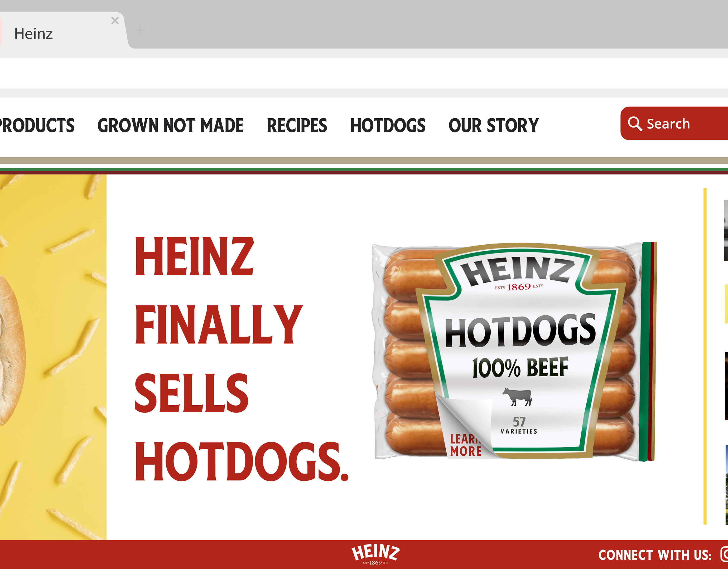The width and height of the screenshot is (728, 569).
Task: Go to GROWN NOT MADE page
Action: pos(170,125)
